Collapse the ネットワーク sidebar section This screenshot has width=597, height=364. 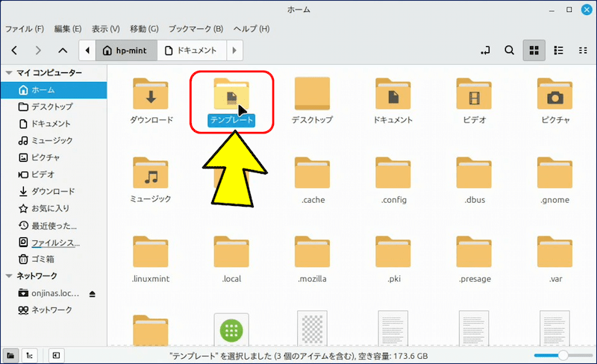[x=9, y=276]
